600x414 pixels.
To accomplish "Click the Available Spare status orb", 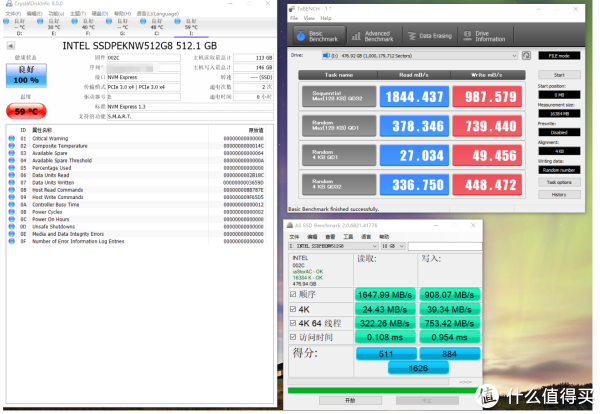I will [11, 153].
